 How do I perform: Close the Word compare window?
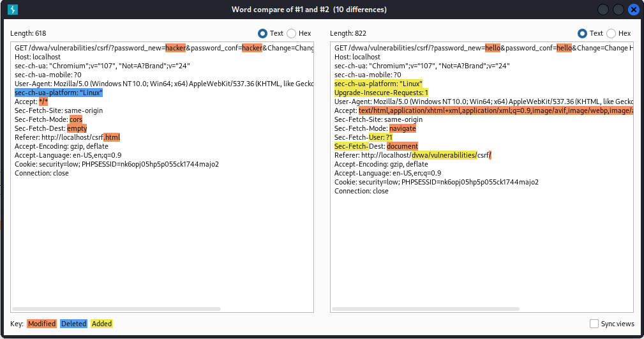click(x=633, y=10)
